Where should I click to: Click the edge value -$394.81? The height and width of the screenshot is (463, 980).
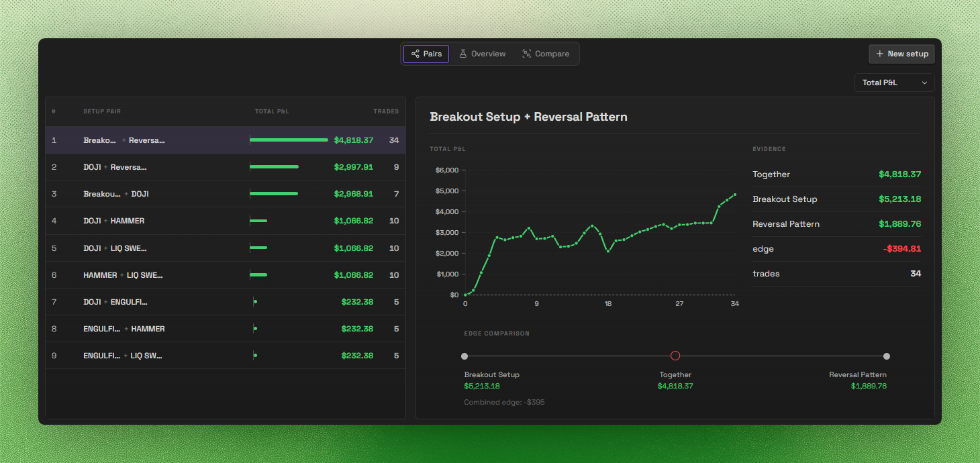[x=902, y=249]
